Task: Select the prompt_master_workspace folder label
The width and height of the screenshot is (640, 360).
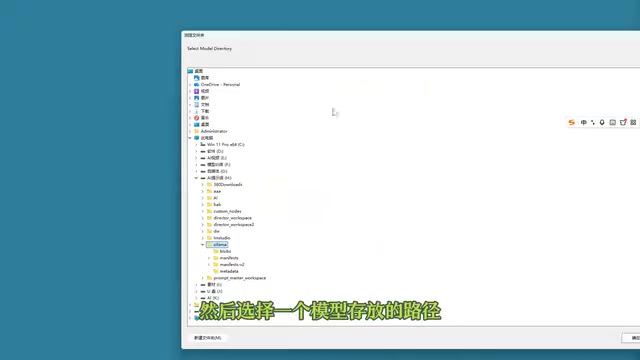Action: coord(240,278)
